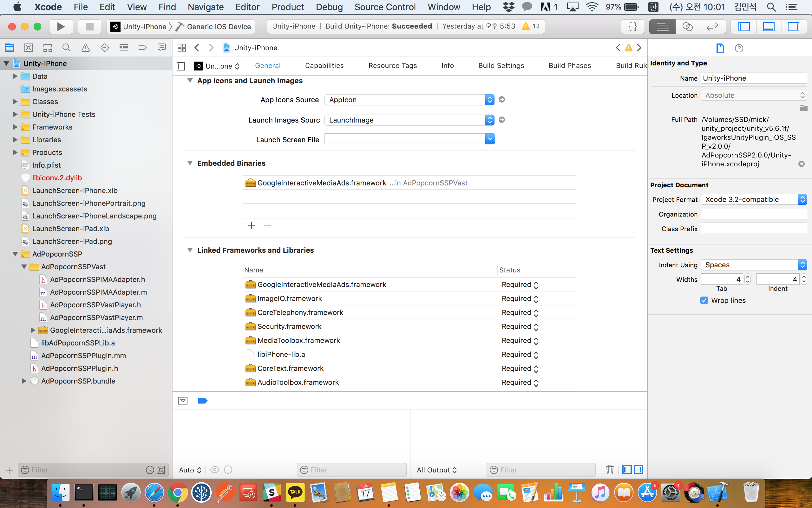Open the Auto variables scope popup
Image resolution: width=812 pixels, height=508 pixels.
pos(190,470)
